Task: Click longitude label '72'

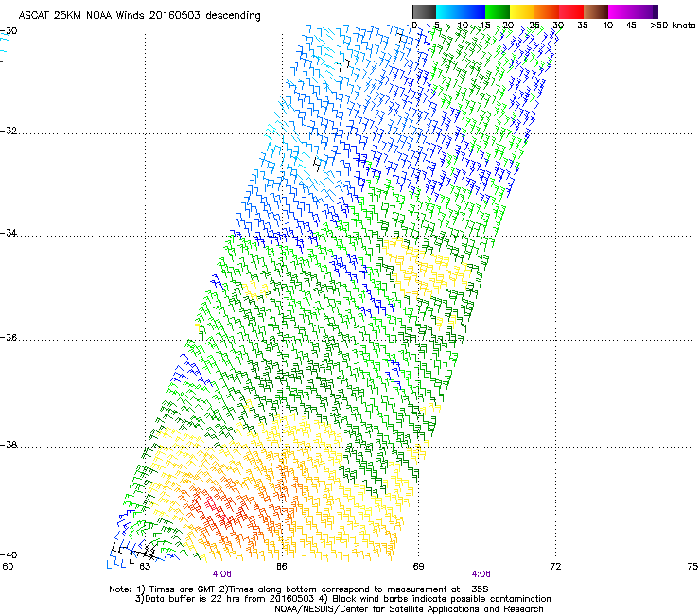Action: click(x=555, y=567)
